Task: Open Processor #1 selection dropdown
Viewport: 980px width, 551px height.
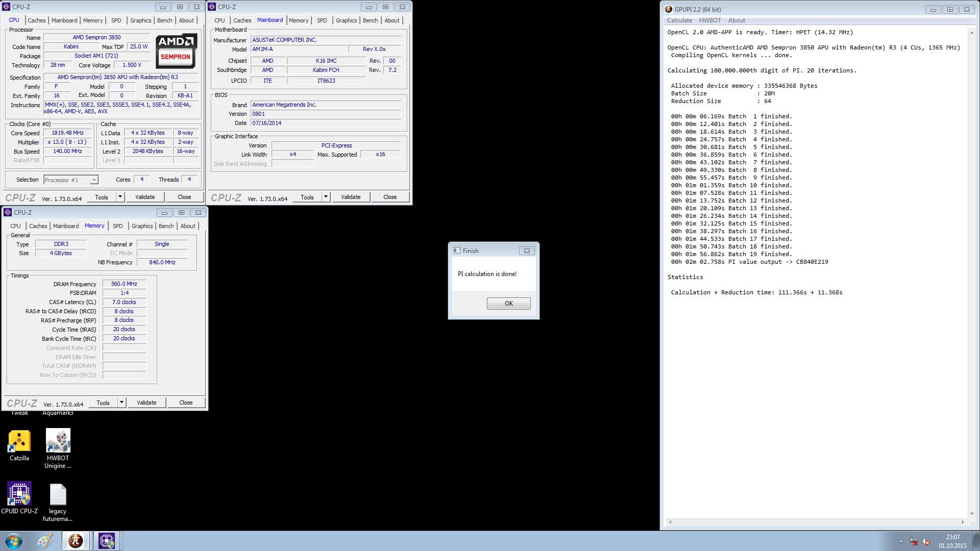Action: [70, 180]
